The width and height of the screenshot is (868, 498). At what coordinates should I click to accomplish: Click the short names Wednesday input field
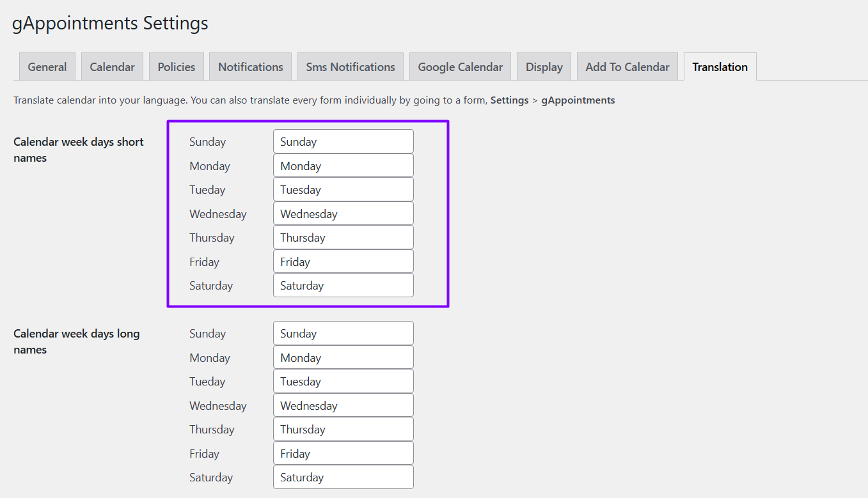[343, 214]
